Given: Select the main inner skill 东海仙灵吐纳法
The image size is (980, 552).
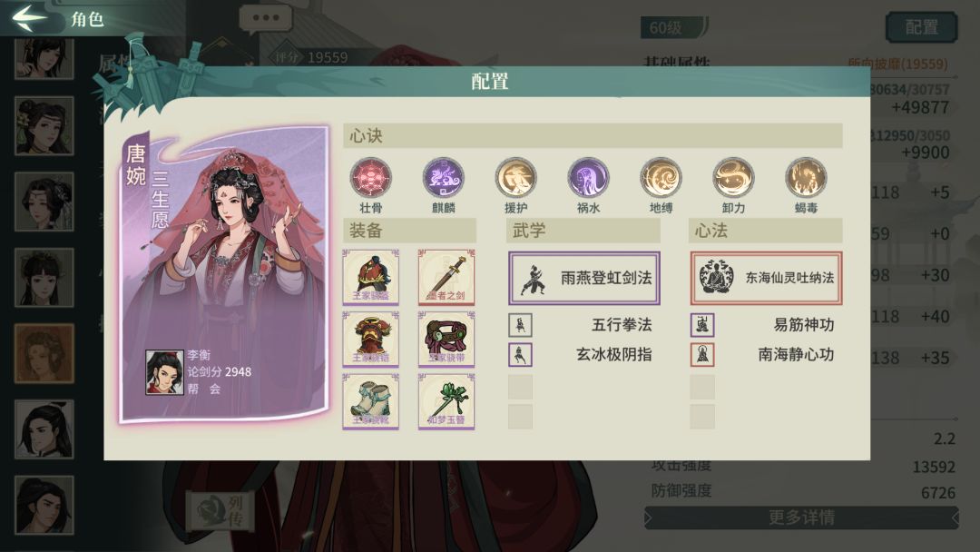Looking at the screenshot, I should pos(766,278).
